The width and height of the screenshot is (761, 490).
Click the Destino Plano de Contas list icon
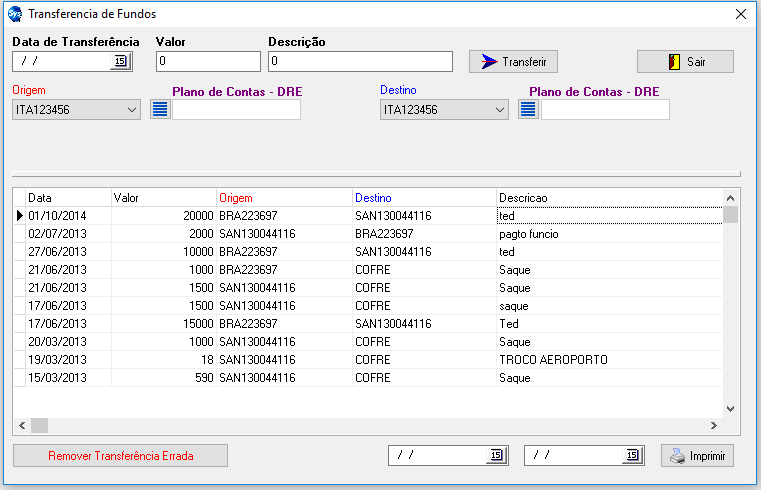coord(529,109)
